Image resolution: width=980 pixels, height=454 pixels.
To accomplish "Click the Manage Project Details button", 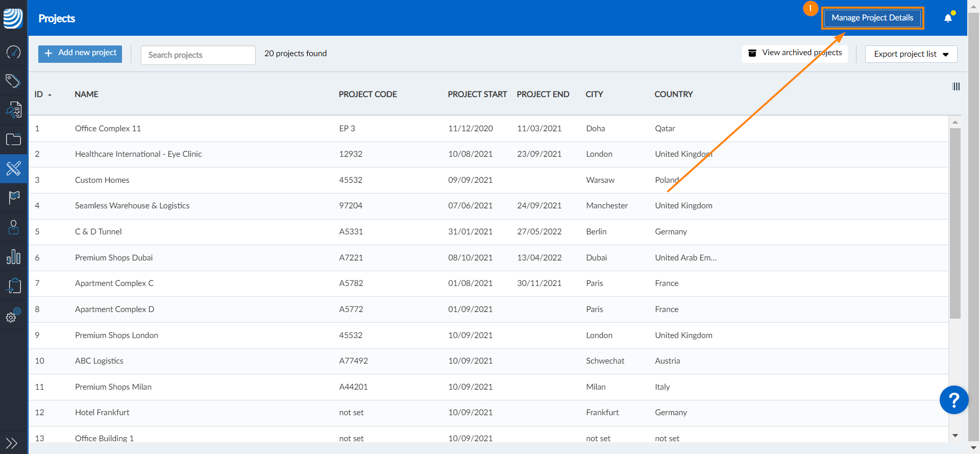I will [872, 18].
